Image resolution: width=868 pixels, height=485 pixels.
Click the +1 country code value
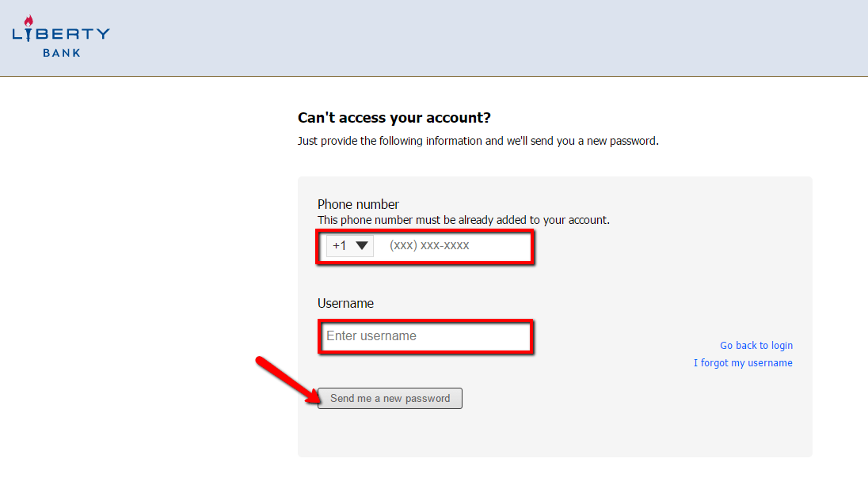pyautogui.click(x=339, y=245)
